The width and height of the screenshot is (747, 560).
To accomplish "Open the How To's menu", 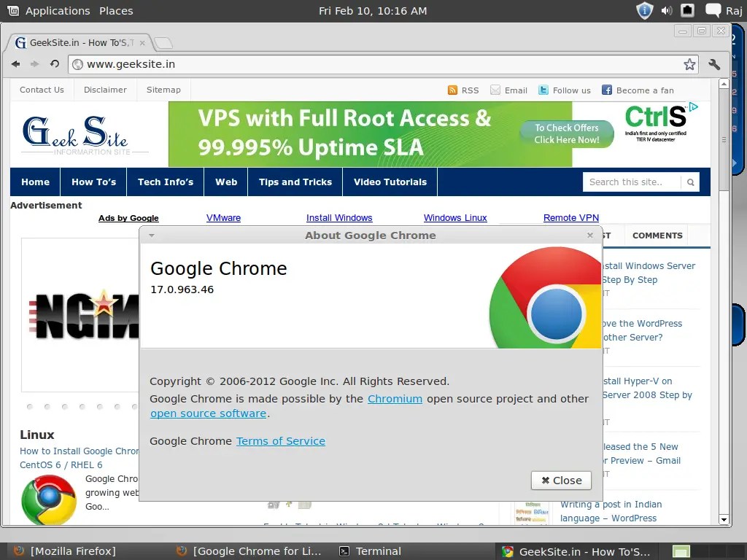I will (94, 182).
